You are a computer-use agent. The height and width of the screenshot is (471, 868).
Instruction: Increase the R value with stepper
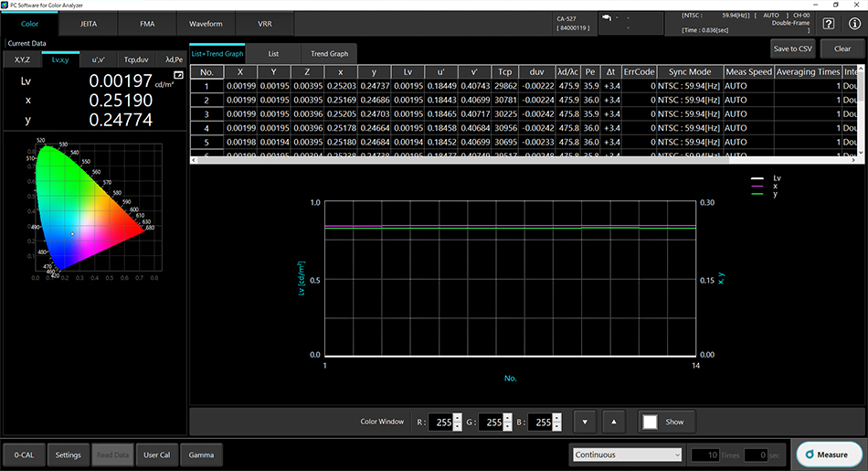(457, 418)
